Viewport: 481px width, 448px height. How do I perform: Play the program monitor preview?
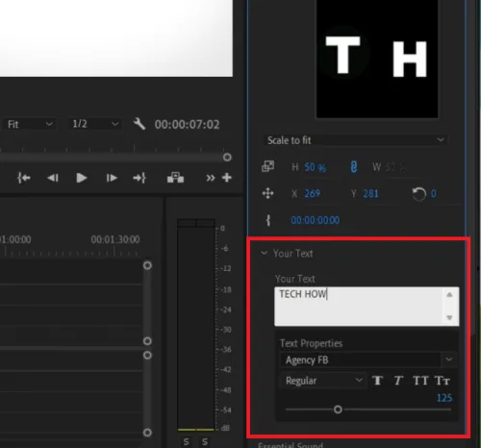tap(82, 178)
